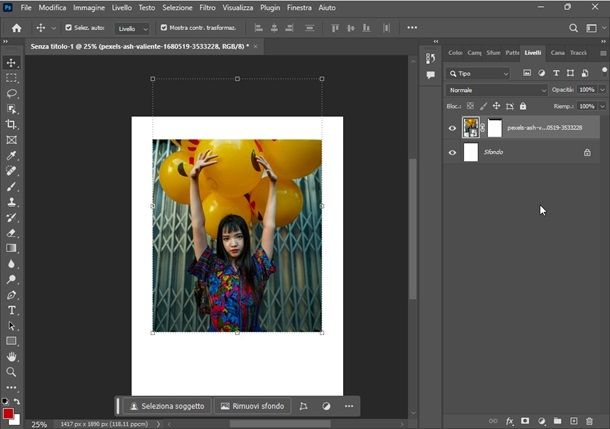This screenshot has height=429, width=610.
Task: Select the Rectangular Marquee tool
Action: click(x=11, y=78)
